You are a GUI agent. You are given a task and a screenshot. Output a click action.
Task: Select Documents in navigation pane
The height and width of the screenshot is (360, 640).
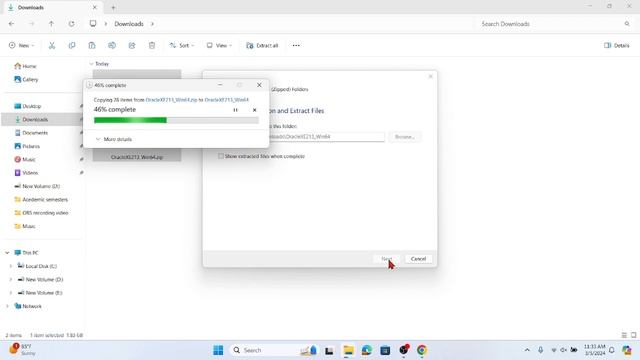(31, 133)
